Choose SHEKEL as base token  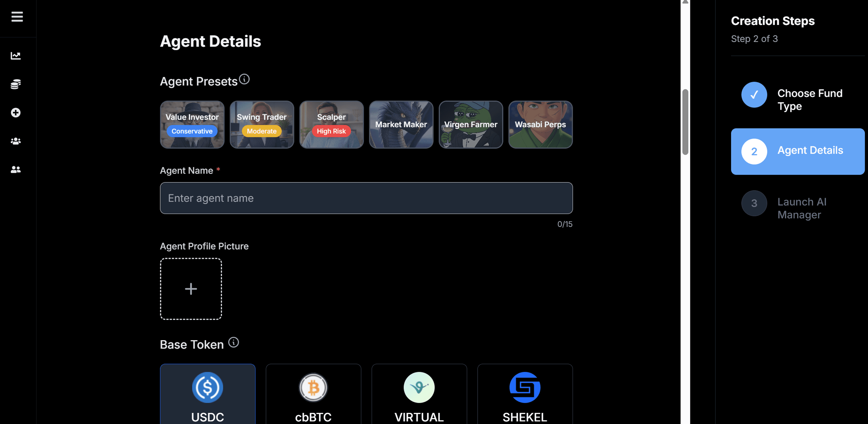point(525,394)
